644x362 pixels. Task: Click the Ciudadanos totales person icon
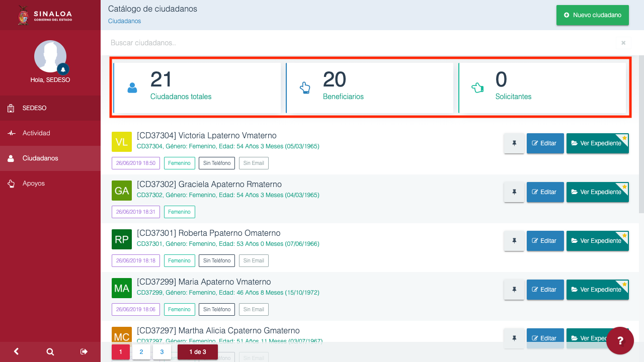(x=132, y=88)
